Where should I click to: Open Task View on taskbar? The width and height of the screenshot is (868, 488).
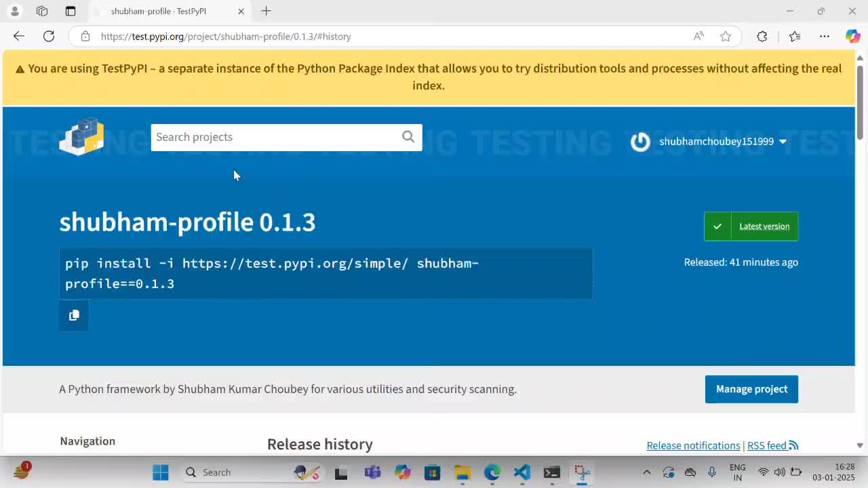[x=341, y=472]
